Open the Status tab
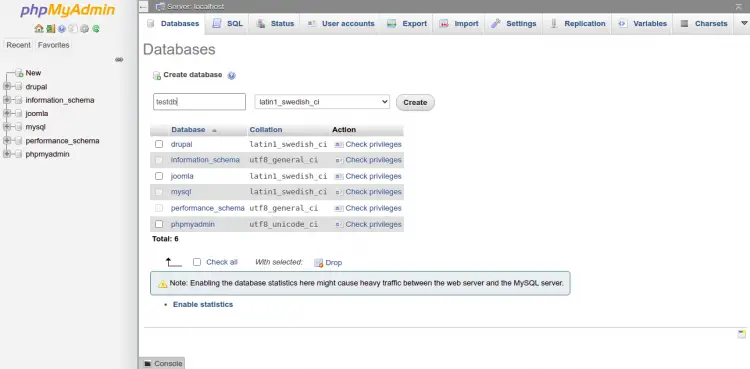This screenshot has height=369, width=750. point(275,24)
